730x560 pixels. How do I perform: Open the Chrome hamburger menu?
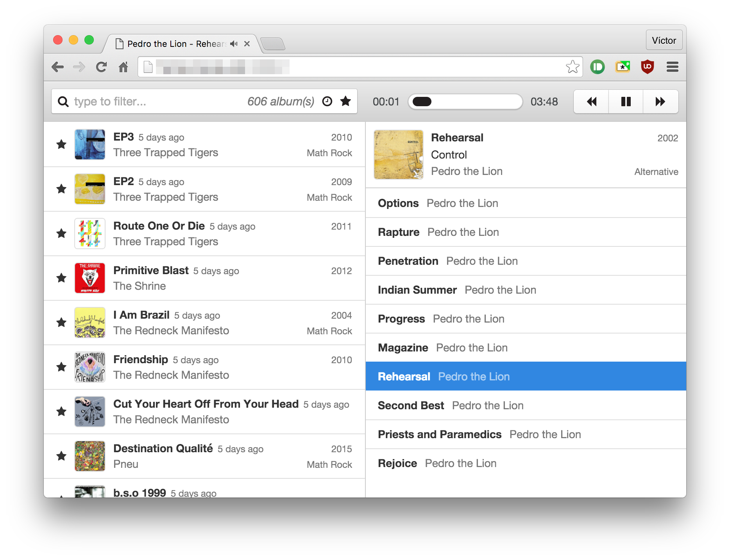673,67
